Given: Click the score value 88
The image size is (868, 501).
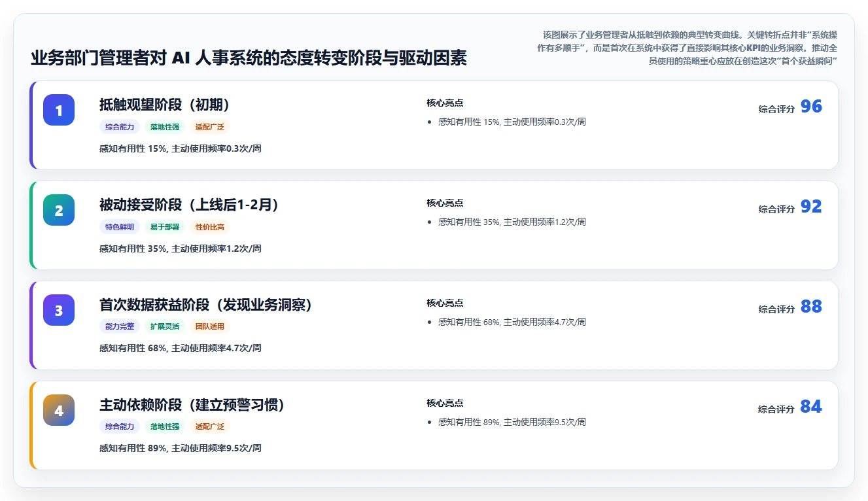Looking at the screenshot, I should 811,307.
